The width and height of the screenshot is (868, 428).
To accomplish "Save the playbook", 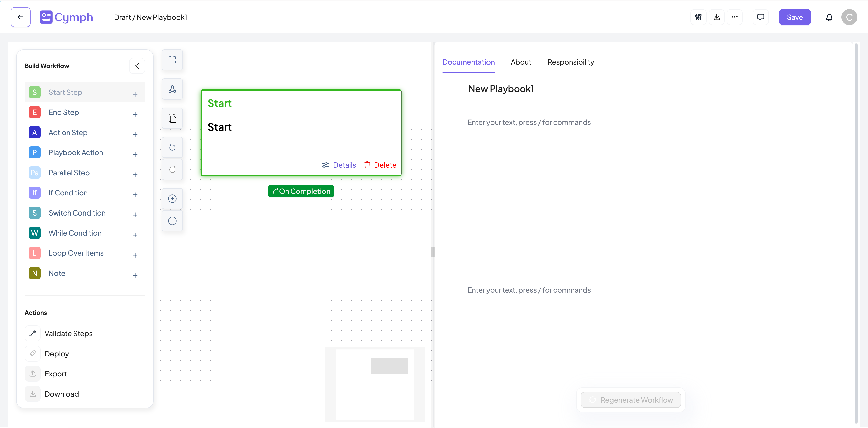I will (795, 17).
